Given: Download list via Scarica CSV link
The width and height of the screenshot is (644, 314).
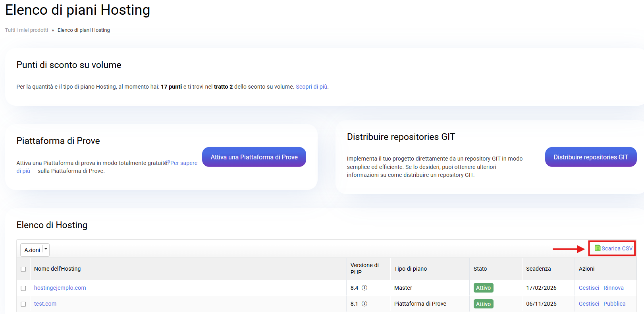Looking at the screenshot, I should 617,248.
